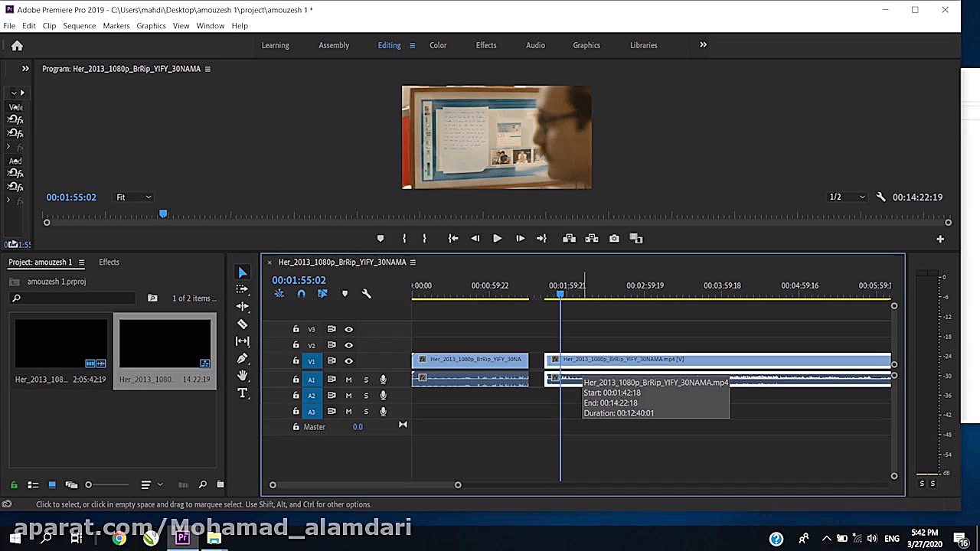Screen dimensions: 980x551
Task: Select the Pen tool
Action: (243, 358)
